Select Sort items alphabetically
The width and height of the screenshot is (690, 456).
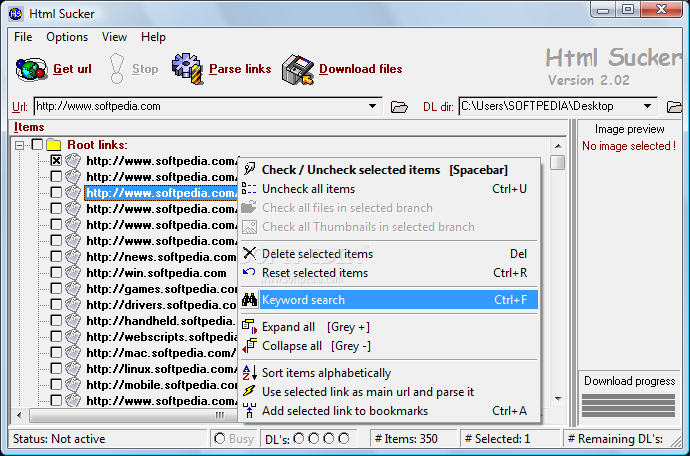click(389, 373)
